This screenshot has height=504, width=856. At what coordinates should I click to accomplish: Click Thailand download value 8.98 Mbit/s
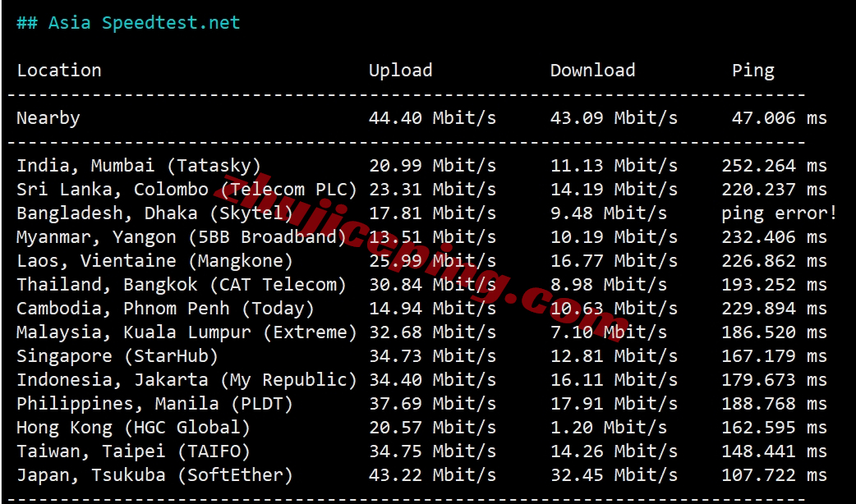[608, 284]
